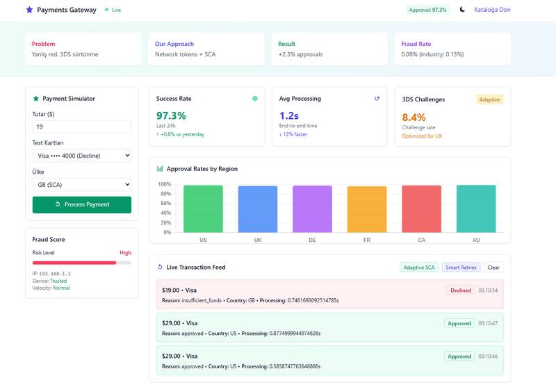Click the green Live status dot in header
Viewport: 556px width, 392px height.
pyautogui.click(x=106, y=10)
